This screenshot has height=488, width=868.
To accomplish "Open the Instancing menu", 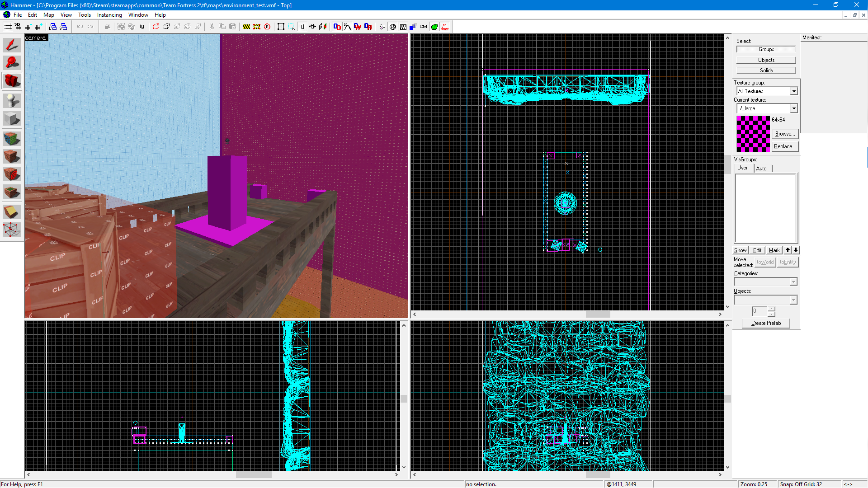I will pos(109,15).
